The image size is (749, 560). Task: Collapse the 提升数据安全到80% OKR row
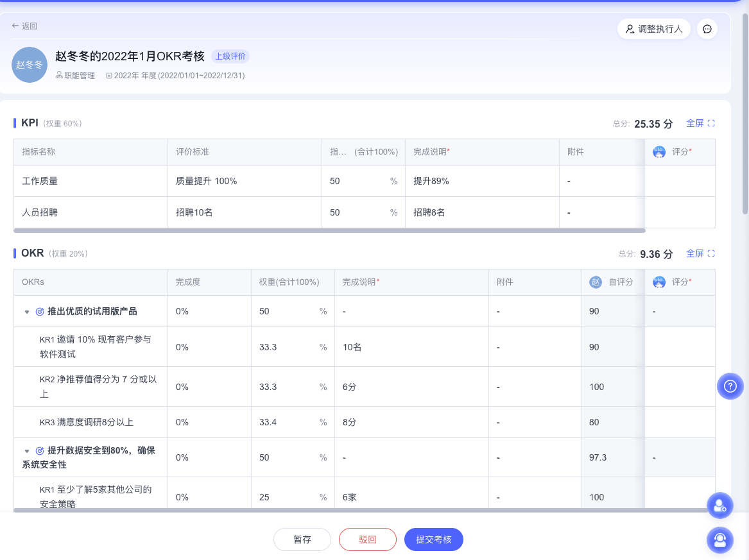click(x=26, y=450)
